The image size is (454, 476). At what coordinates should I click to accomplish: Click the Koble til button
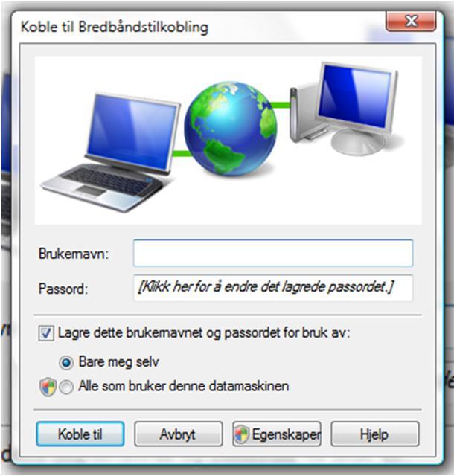pos(80,434)
